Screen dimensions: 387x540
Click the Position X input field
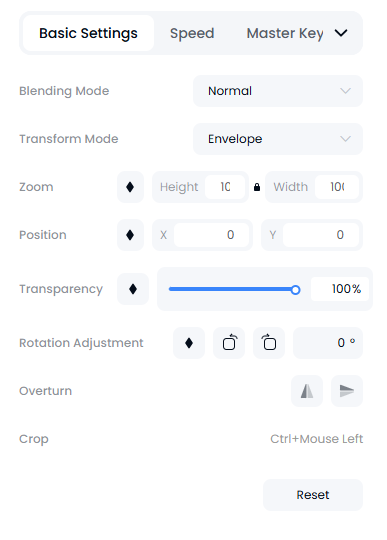[x=211, y=235]
